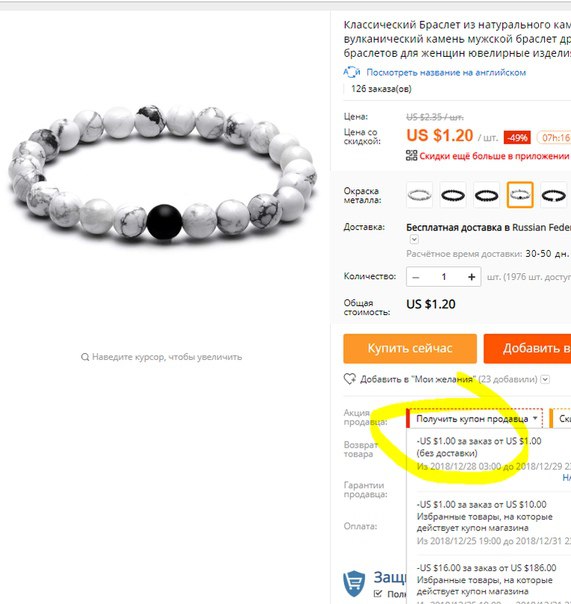Click the Добавить в корзину button
This screenshot has height=604, width=571.
tap(527, 348)
